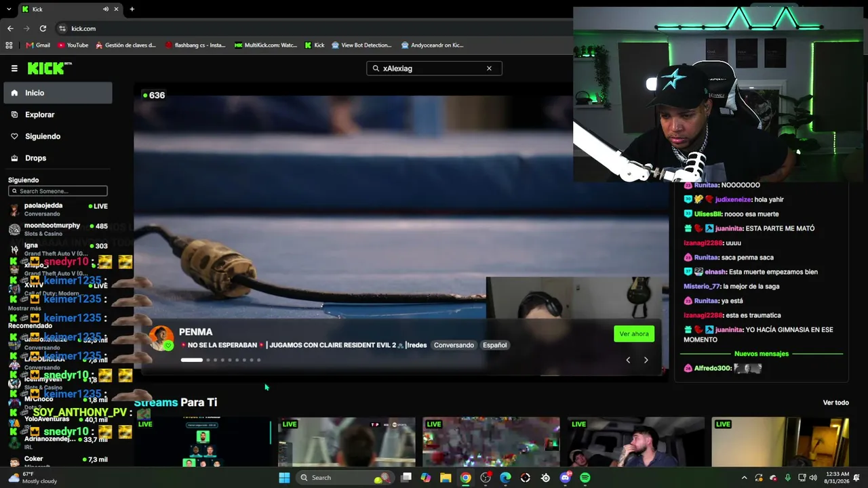Open the YouTube bookmark
This screenshot has height=488, width=868.
coord(73,45)
